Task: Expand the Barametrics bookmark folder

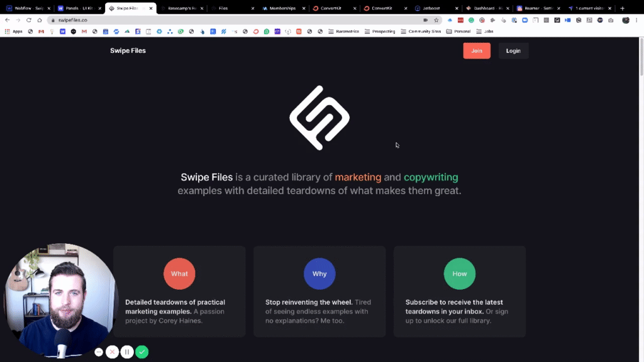Action: (x=344, y=31)
